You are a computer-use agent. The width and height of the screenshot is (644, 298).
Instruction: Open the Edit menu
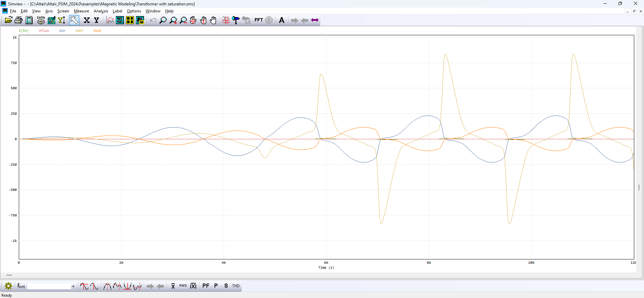tap(24, 11)
